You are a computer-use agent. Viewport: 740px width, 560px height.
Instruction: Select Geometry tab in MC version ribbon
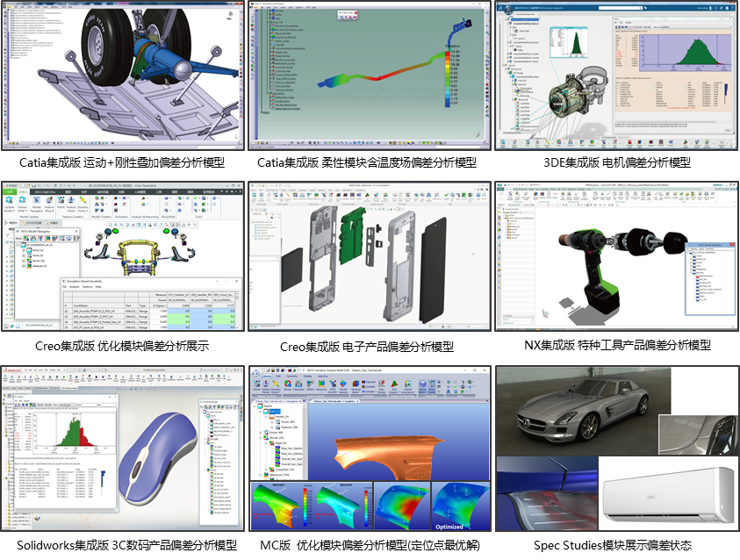point(292,376)
